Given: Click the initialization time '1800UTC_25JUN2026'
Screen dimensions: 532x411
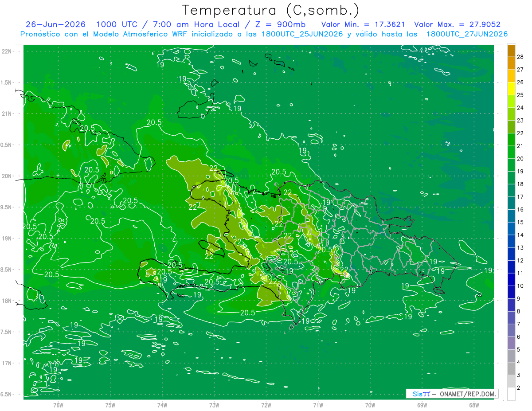Looking at the screenshot, I should point(302,34).
